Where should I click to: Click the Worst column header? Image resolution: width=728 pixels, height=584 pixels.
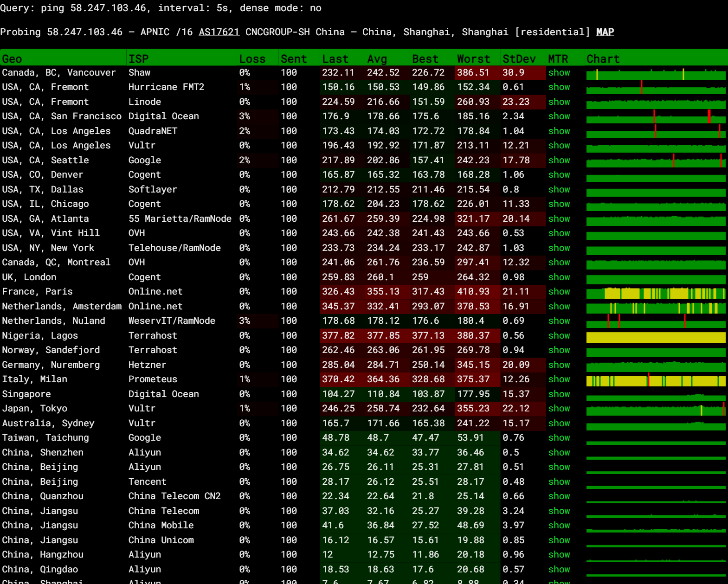tap(473, 59)
